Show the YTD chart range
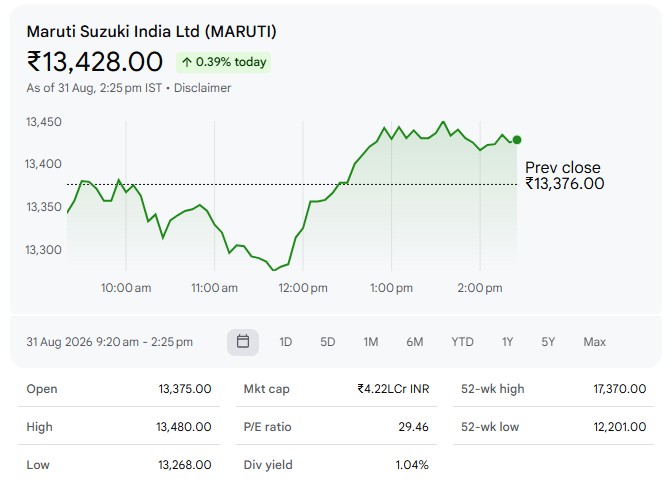This screenshot has width=672, height=485. pos(462,342)
